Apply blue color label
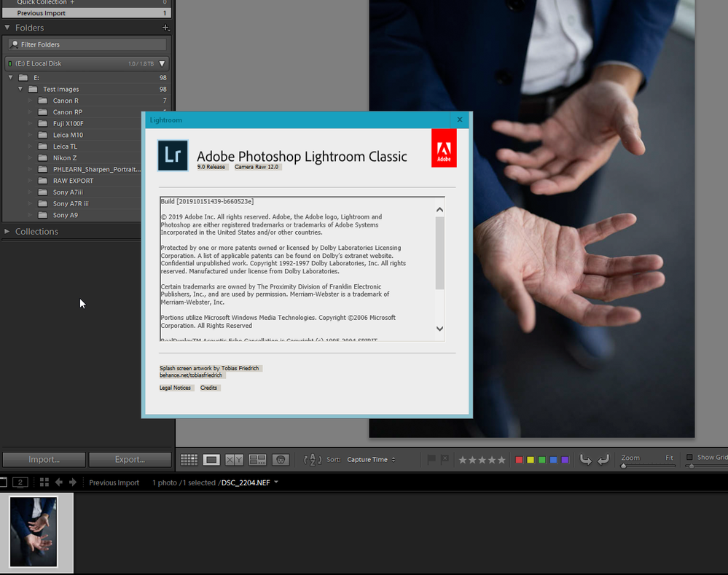 pyautogui.click(x=553, y=460)
